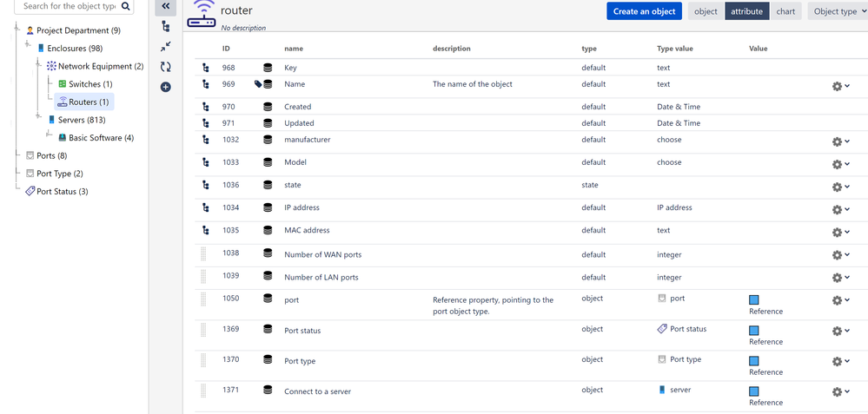Click the Updated attribute name
868x414 pixels.
pos(299,123)
